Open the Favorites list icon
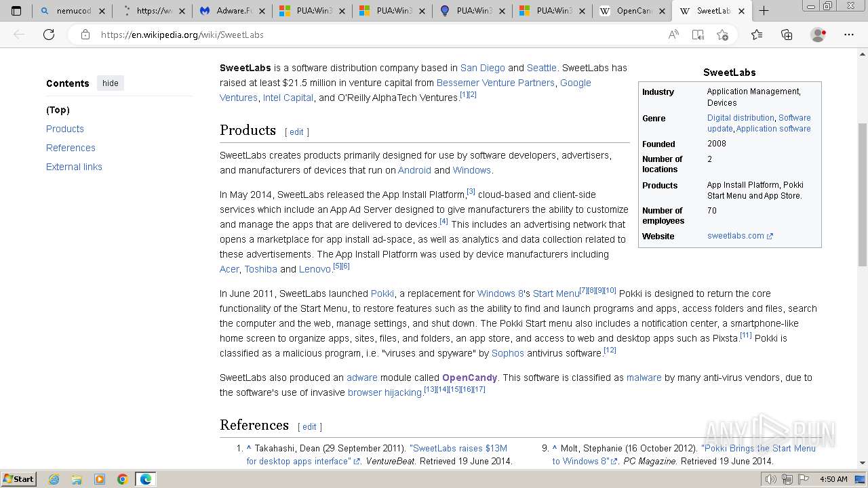The image size is (868, 488). click(x=757, y=35)
